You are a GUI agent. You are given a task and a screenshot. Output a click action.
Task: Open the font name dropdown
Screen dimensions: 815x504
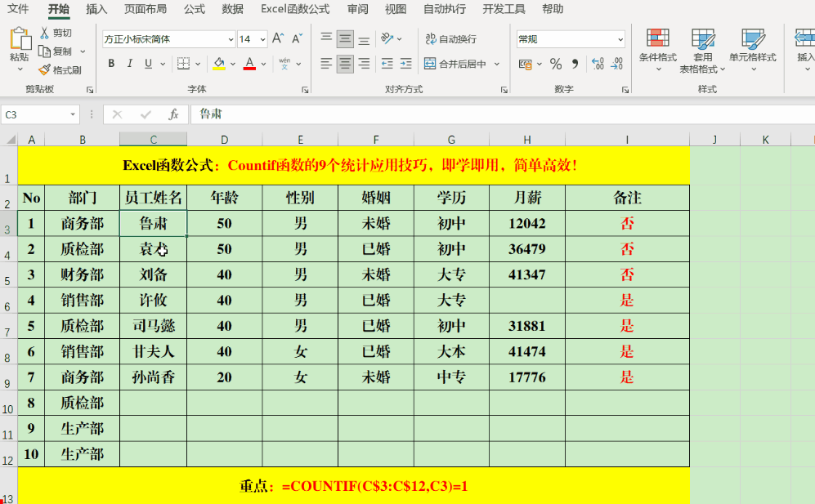click(x=231, y=39)
